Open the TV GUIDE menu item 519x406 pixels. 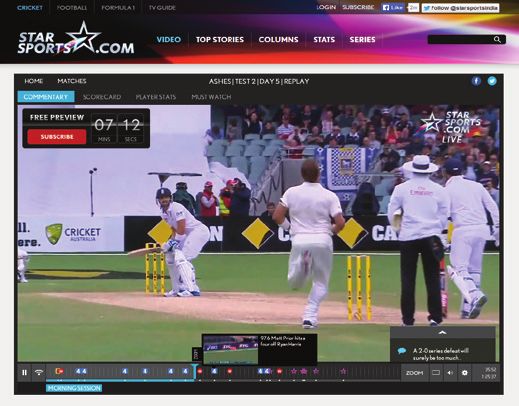coord(162,7)
